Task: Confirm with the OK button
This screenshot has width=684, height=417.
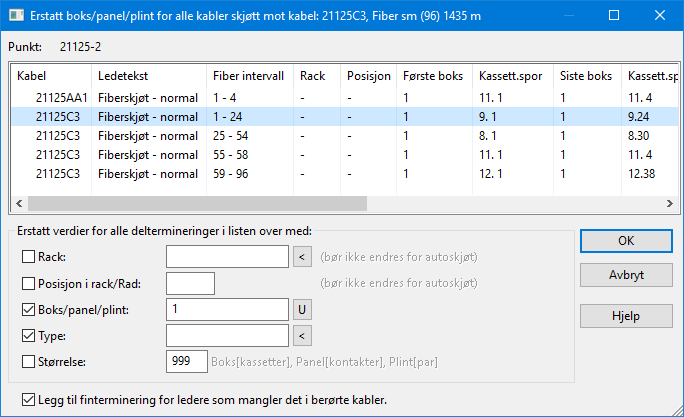Action: 626,241
